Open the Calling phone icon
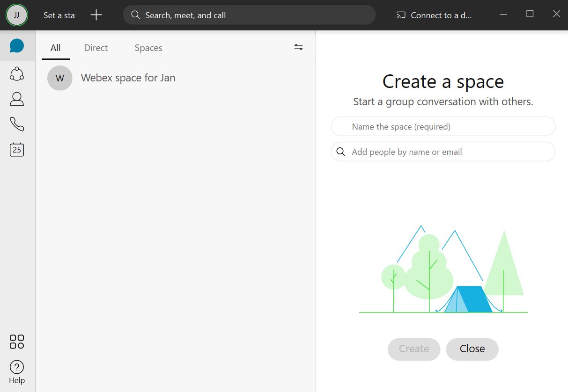This screenshot has height=392, width=568. (x=17, y=124)
